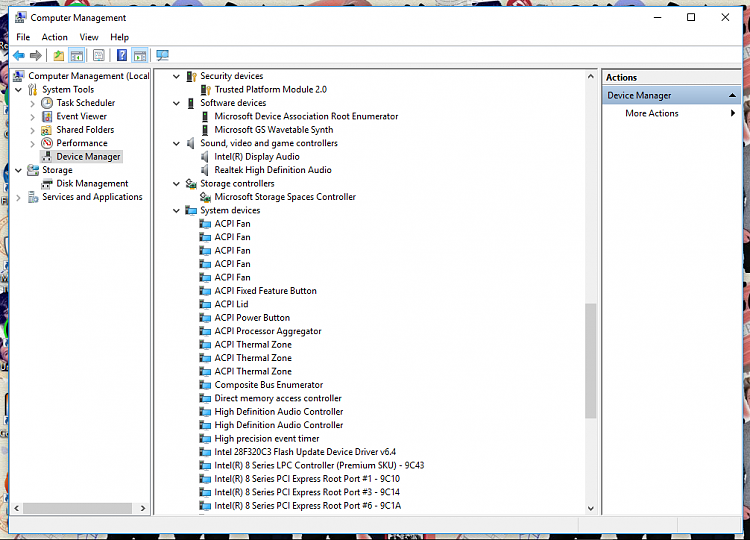Click the High precision event timer icon
This screenshot has height=540, width=750.
click(205, 439)
